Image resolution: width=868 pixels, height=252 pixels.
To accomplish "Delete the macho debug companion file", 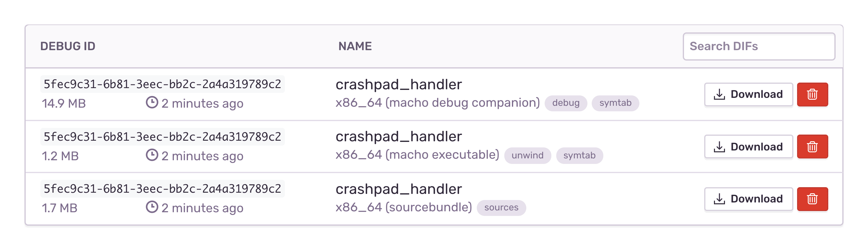I will pos(812,94).
